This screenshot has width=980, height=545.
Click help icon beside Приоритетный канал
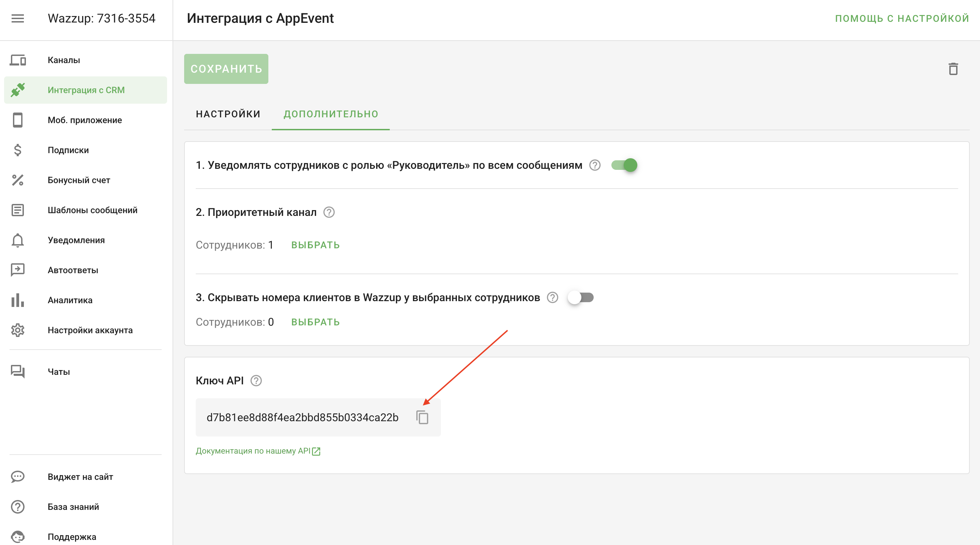329,212
